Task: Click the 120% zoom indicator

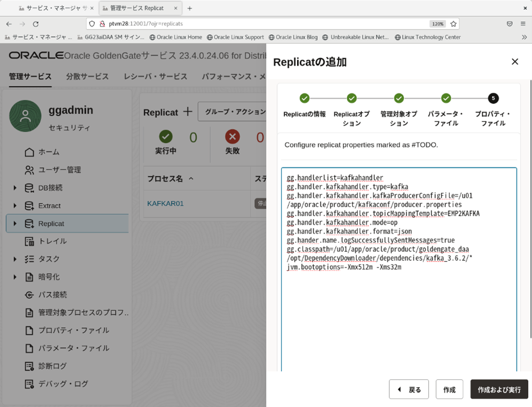Action: tap(437, 24)
